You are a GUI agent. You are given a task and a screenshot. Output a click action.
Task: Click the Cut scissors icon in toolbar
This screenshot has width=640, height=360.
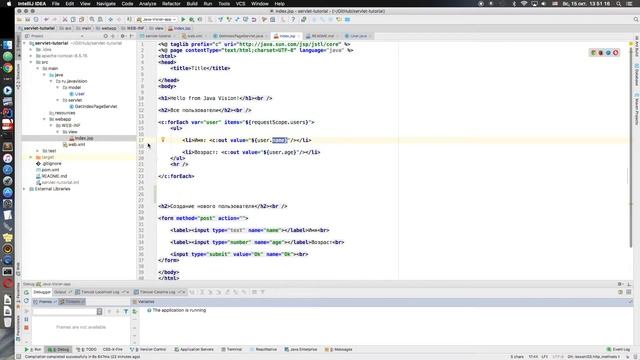click(x=64, y=19)
